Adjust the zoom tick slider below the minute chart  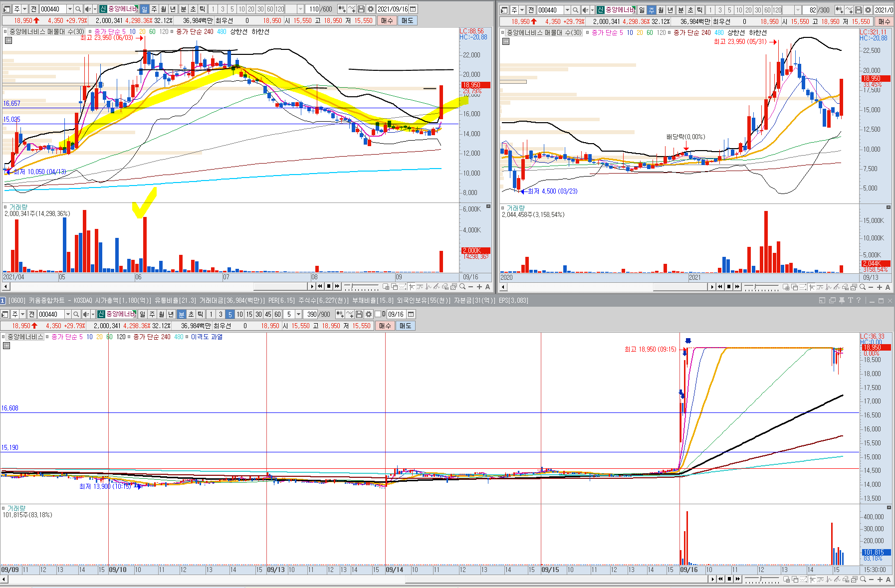[761, 579]
